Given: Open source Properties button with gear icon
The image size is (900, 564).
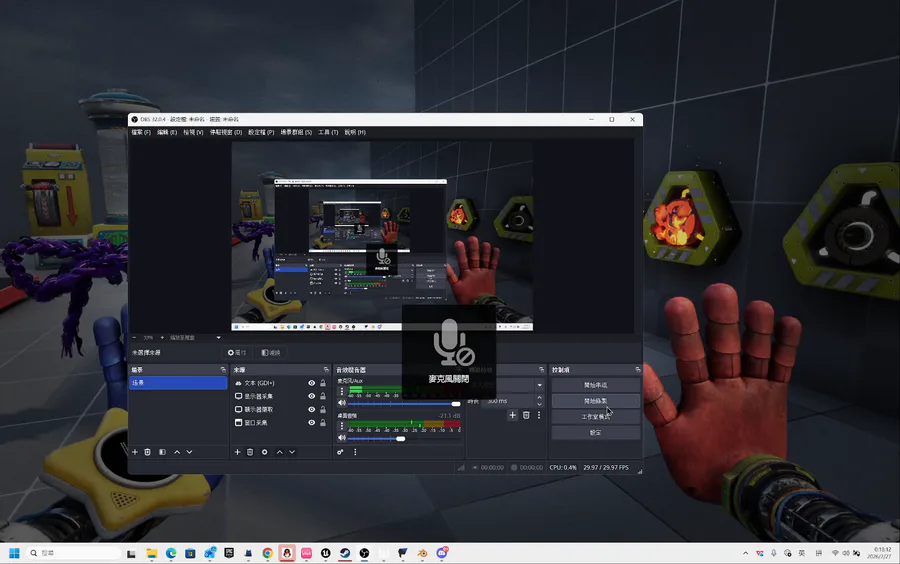Looking at the screenshot, I should [x=237, y=352].
